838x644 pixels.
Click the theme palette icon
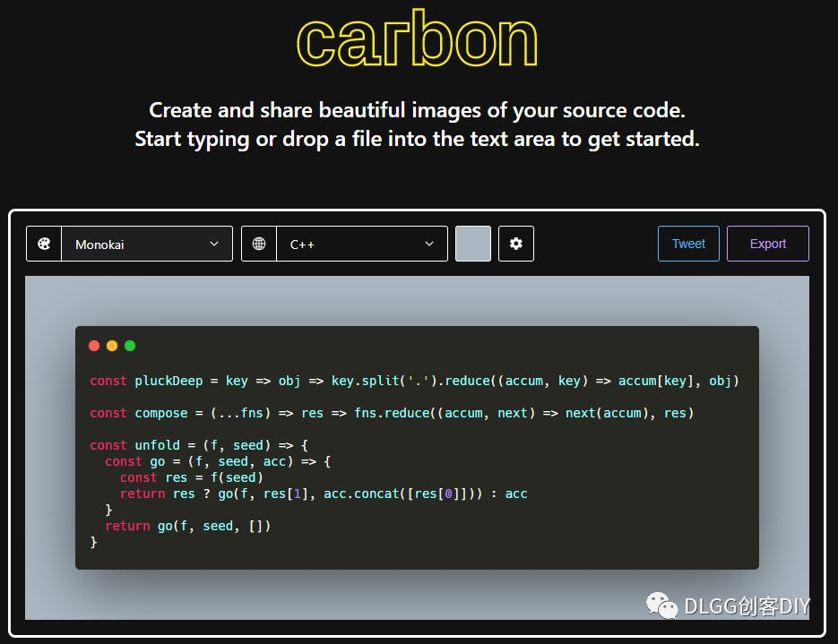[x=44, y=244]
